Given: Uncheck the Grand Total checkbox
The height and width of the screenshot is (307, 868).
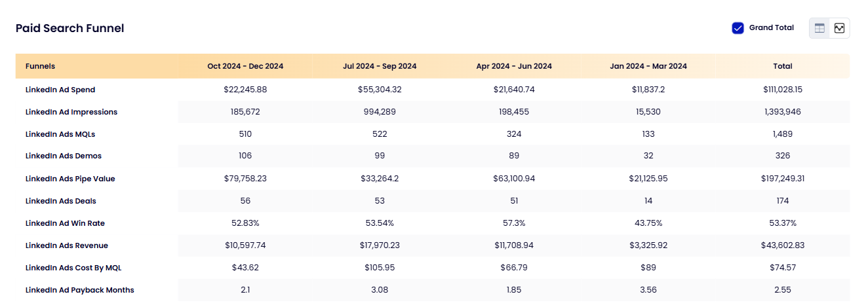Looking at the screenshot, I should pyautogui.click(x=738, y=28).
